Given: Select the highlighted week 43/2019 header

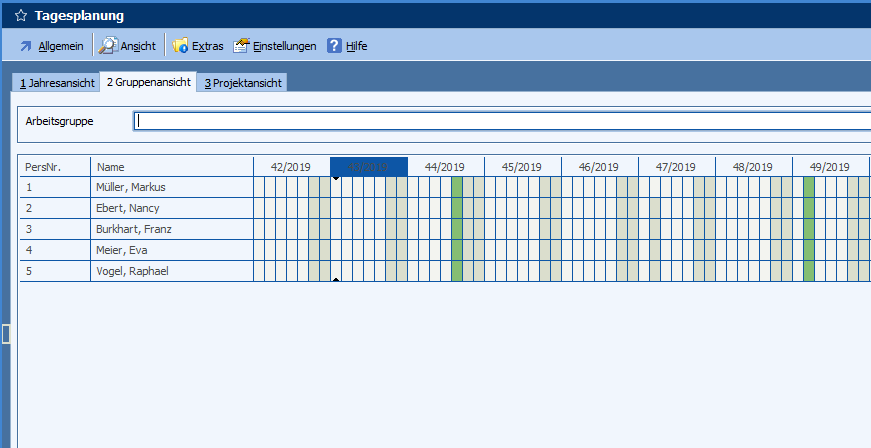Looking at the screenshot, I should (368, 167).
